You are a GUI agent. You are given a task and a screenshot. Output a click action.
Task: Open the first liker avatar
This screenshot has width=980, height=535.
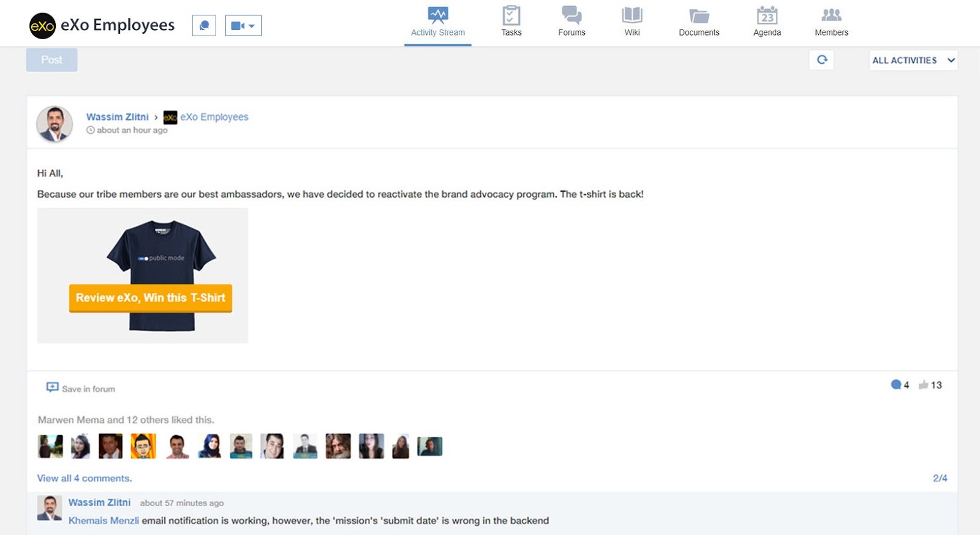coord(50,446)
